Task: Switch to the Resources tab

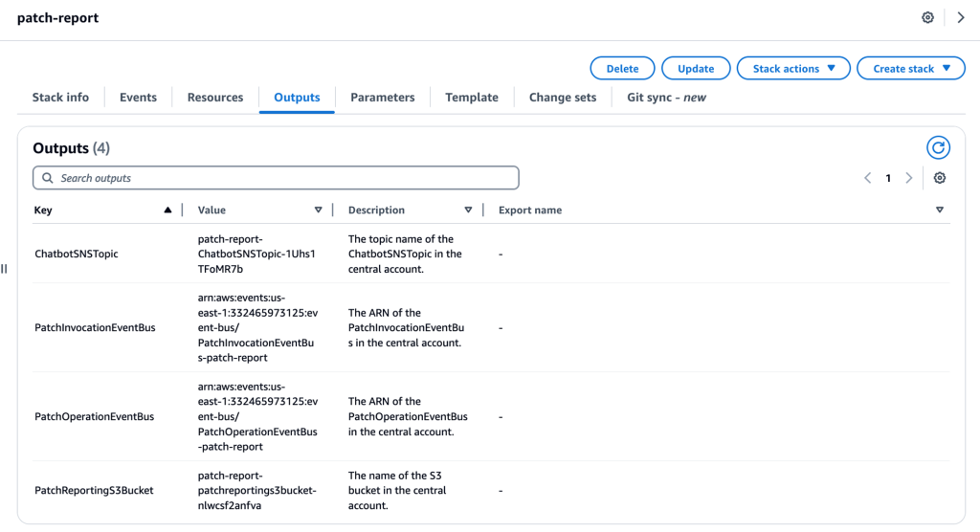Action: coord(215,97)
